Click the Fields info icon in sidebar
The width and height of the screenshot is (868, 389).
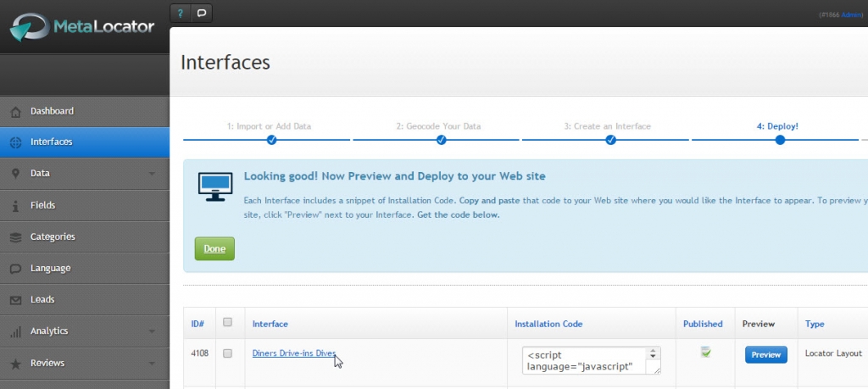[16, 205]
